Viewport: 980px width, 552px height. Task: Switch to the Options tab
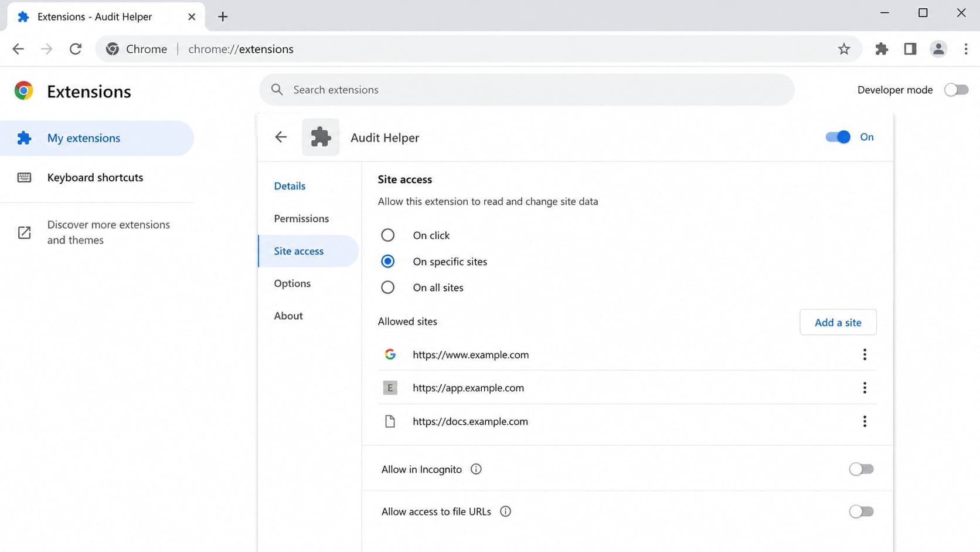292,283
